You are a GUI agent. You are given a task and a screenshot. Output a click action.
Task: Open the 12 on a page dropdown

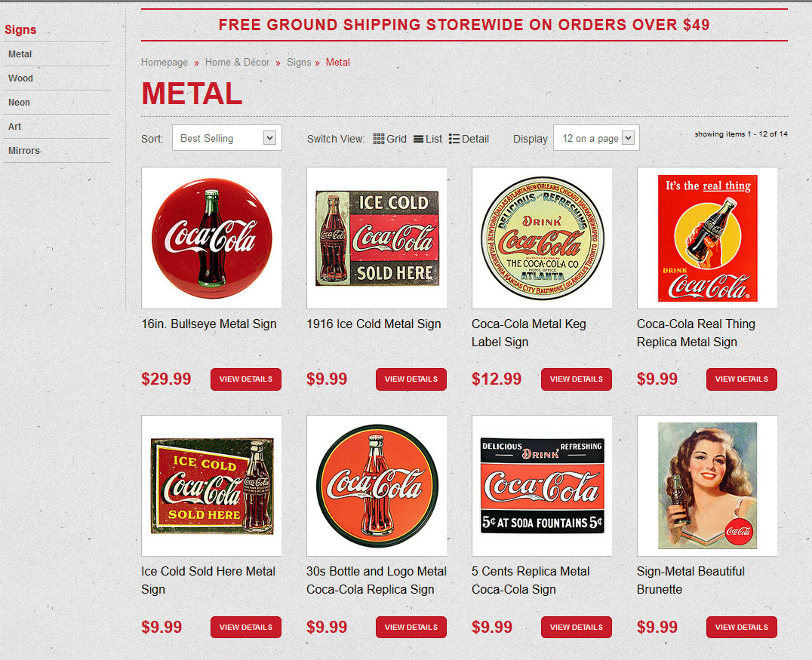[x=596, y=138]
